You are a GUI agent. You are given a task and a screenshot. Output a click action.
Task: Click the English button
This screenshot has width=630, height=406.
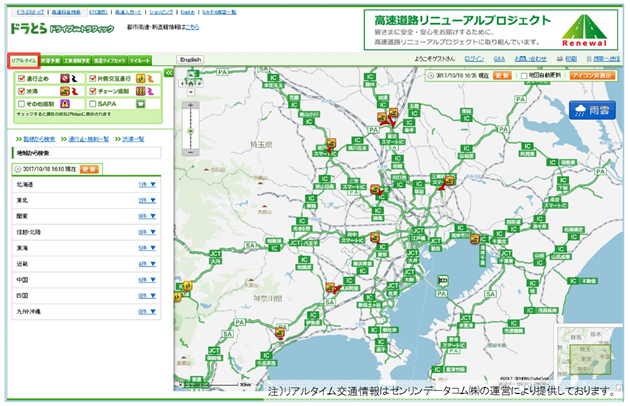(x=190, y=60)
